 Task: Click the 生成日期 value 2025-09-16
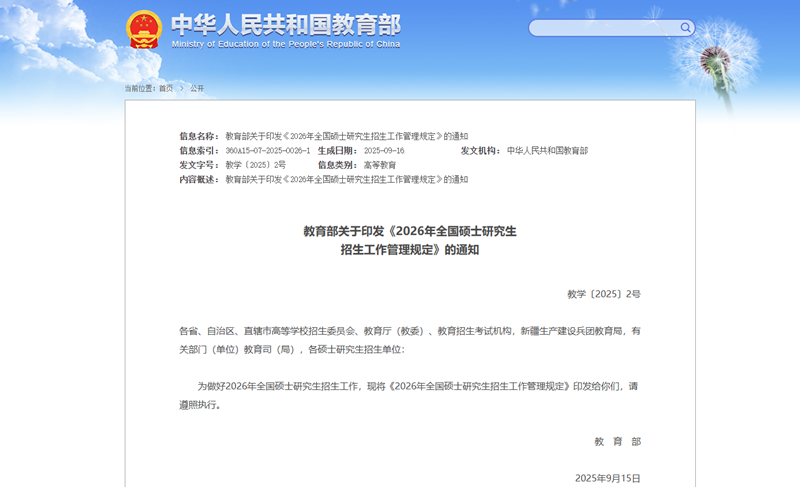tap(385, 150)
